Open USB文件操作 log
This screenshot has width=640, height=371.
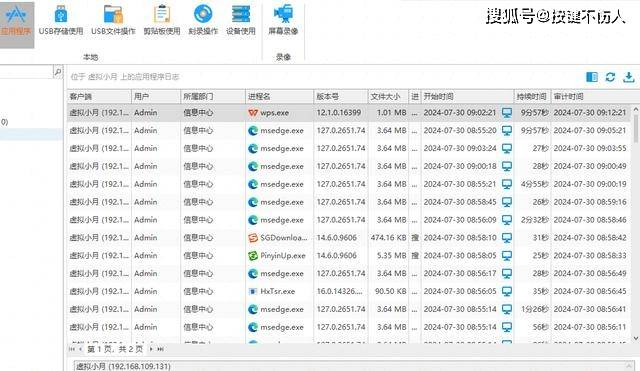[x=113, y=20]
